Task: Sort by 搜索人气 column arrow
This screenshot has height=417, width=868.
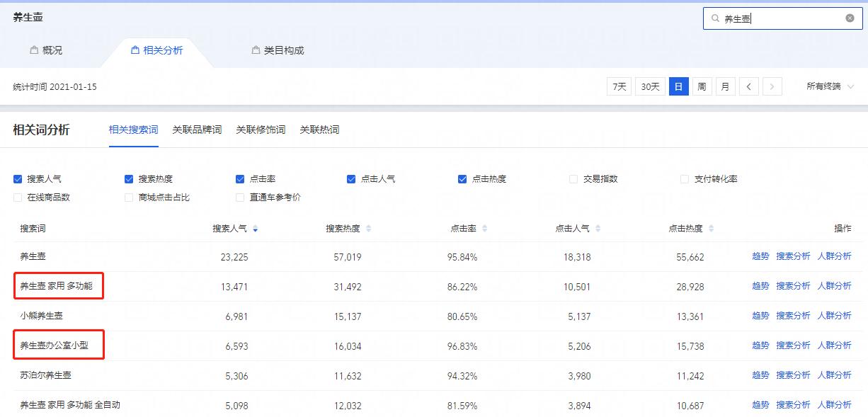Action: click(255, 229)
